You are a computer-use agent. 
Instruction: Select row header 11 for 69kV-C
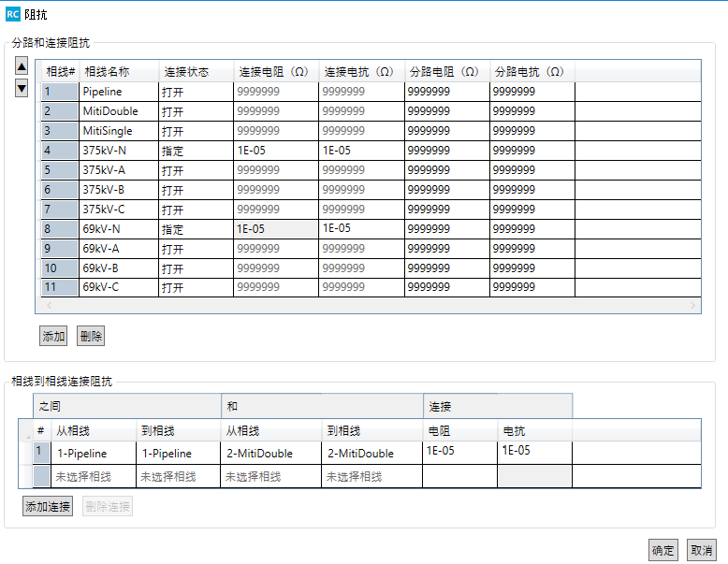[60, 287]
